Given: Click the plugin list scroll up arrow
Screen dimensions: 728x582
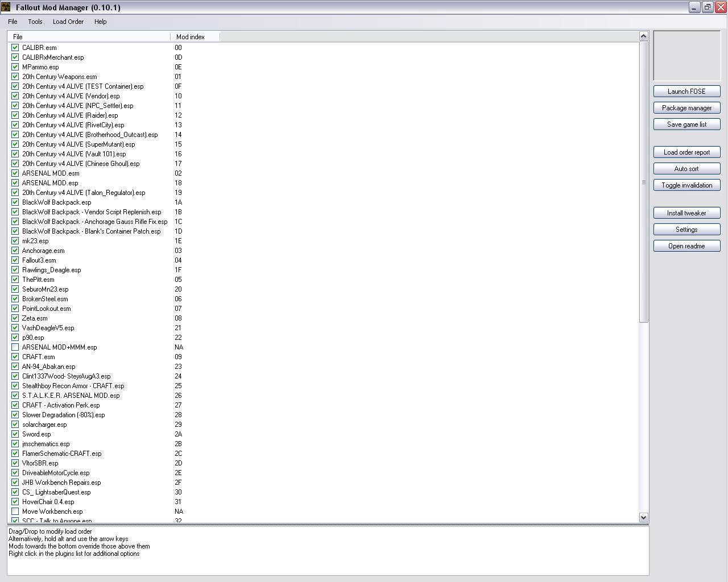Looking at the screenshot, I should point(644,36).
